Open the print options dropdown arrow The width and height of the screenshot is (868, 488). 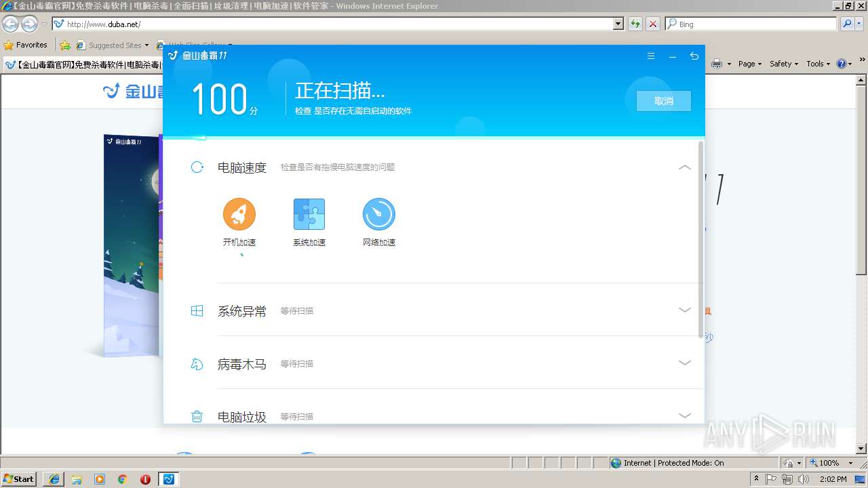729,64
